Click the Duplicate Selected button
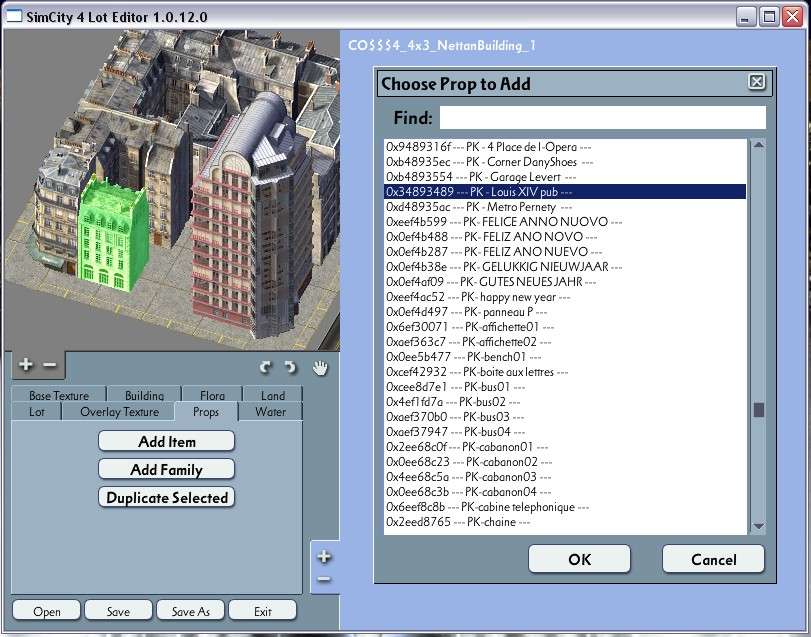Viewport: 811px width, 637px height. 167,497
